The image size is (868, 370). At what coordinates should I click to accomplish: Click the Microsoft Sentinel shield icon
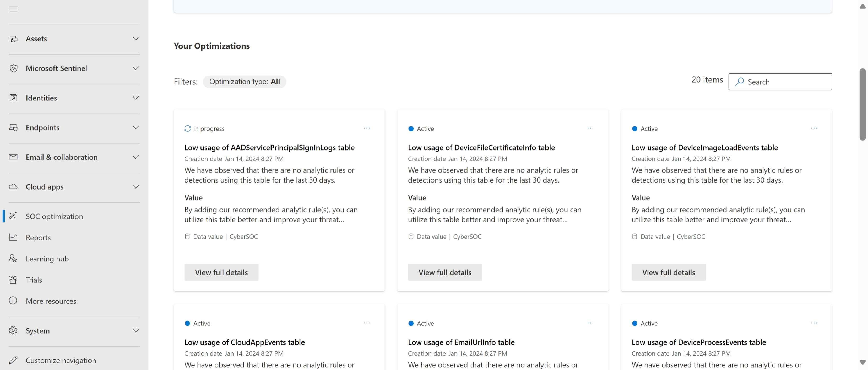13,68
